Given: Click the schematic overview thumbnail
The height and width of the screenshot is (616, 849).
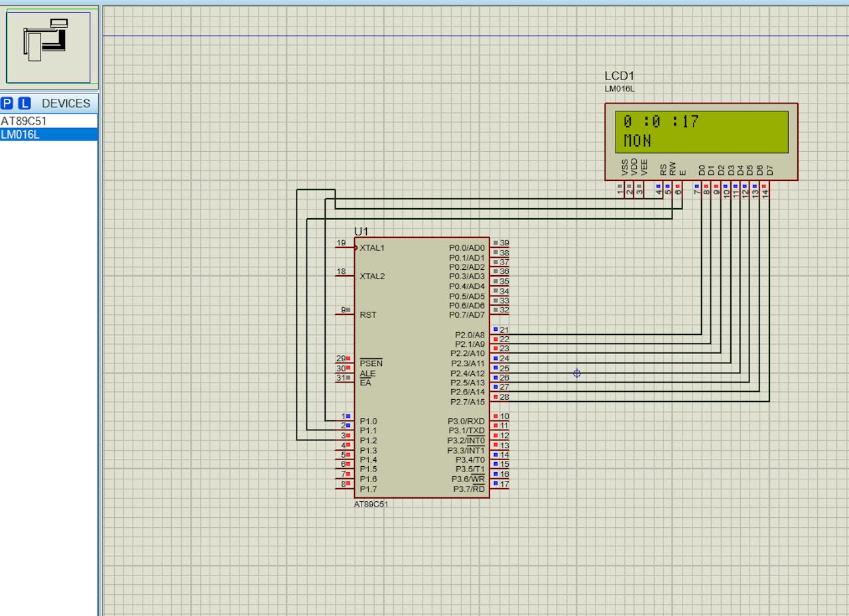Looking at the screenshot, I should coord(48,46).
